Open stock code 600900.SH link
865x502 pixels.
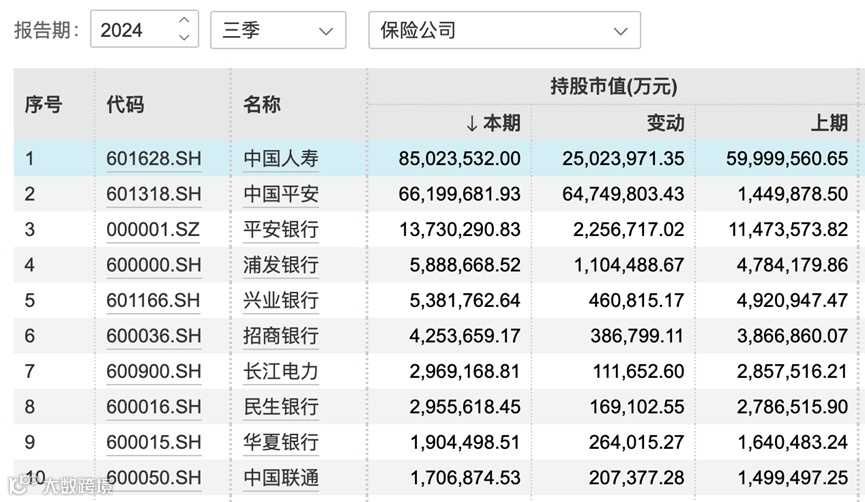pos(154,371)
